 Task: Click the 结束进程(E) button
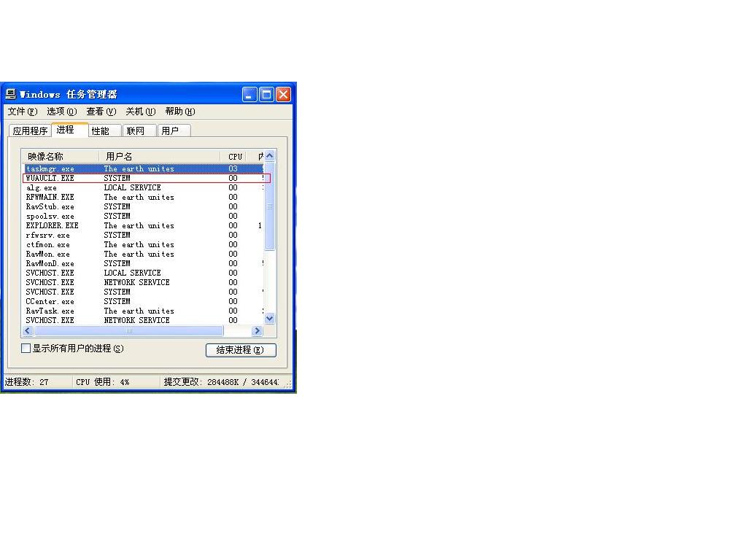pos(241,350)
